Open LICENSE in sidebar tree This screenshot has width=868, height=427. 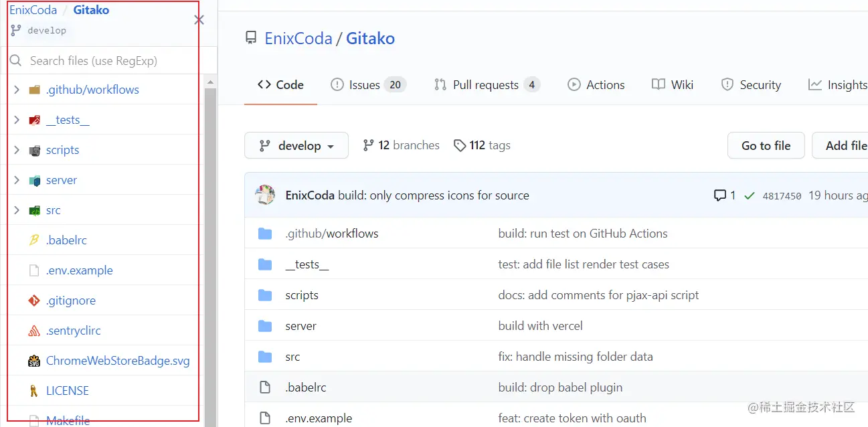68,391
